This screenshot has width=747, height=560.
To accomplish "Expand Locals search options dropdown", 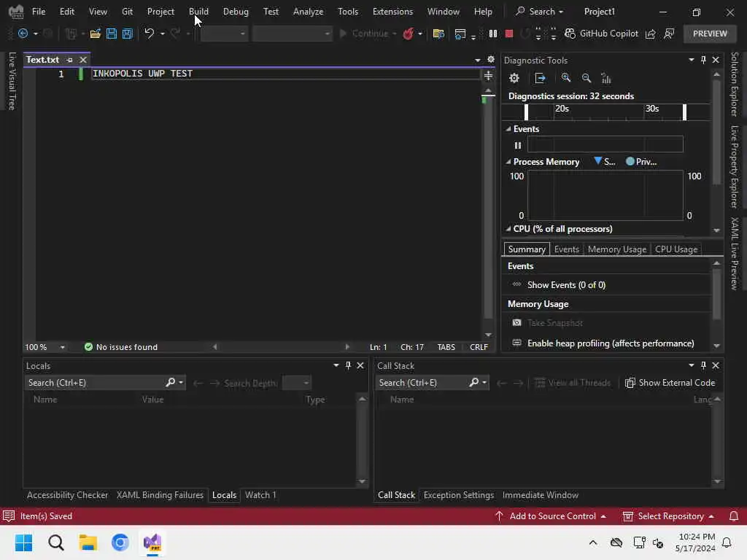I will pos(181,382).
